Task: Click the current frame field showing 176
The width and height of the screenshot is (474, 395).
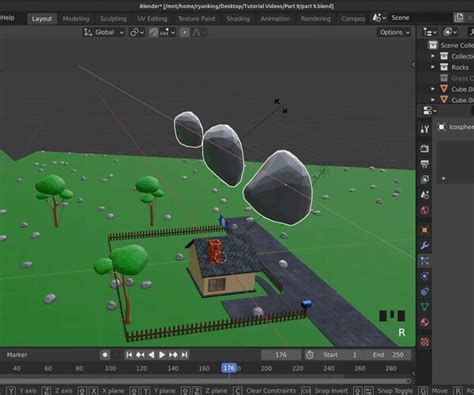Action: point(281,355)
